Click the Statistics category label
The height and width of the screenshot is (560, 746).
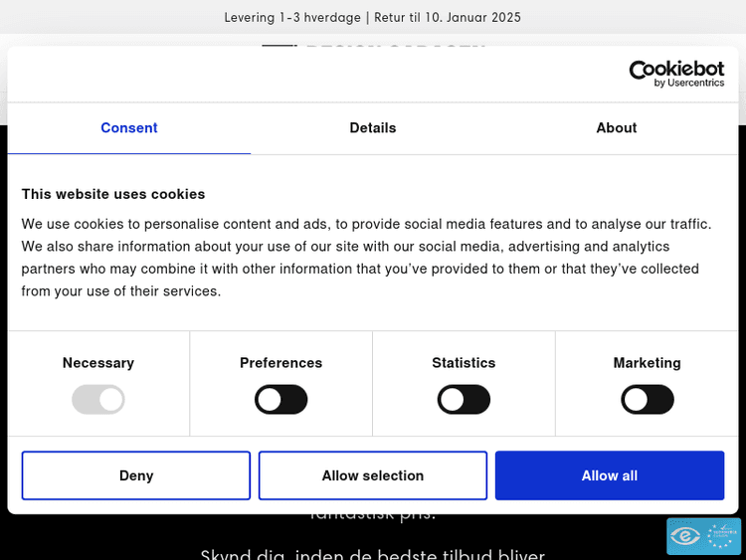coord(464,363)
